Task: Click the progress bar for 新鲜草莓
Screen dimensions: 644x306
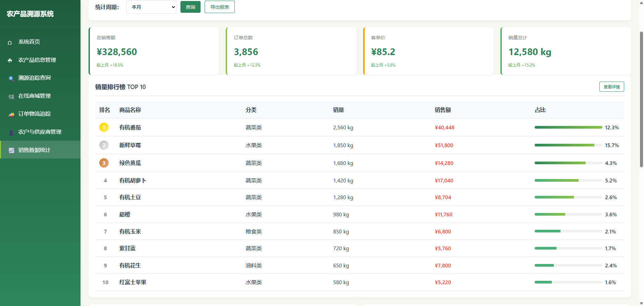Action: (x=569, y=145)
